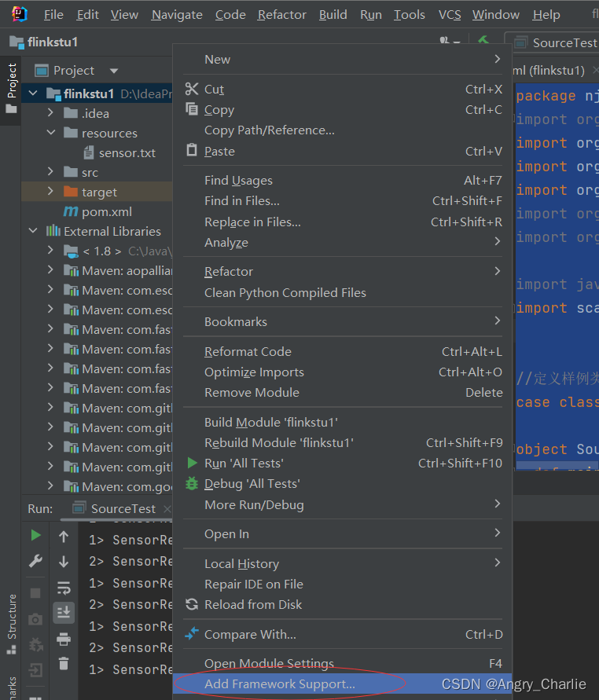Click the trash clear-all icon in Run panel
This screenshot has width=599, height=700.
[64, 663]
